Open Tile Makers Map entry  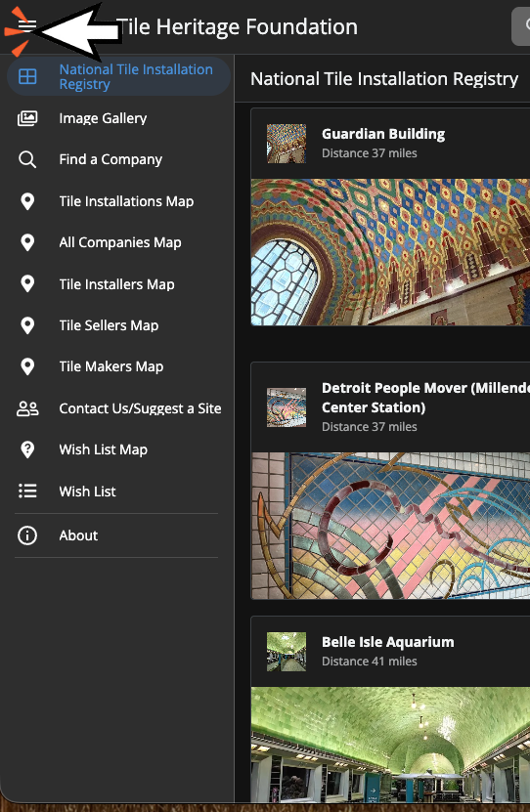118,366
